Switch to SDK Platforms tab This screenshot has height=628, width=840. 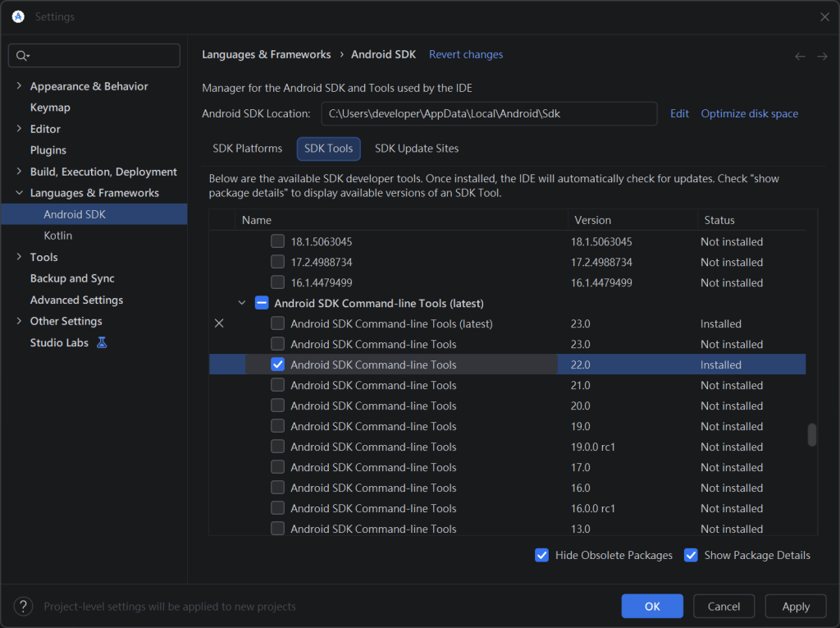[x=247, y=149]
